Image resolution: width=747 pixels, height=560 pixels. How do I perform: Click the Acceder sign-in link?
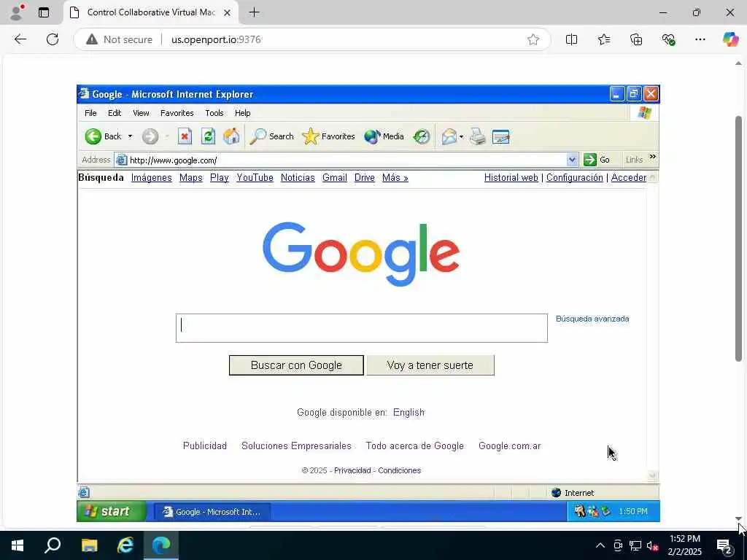coord(629,178)
